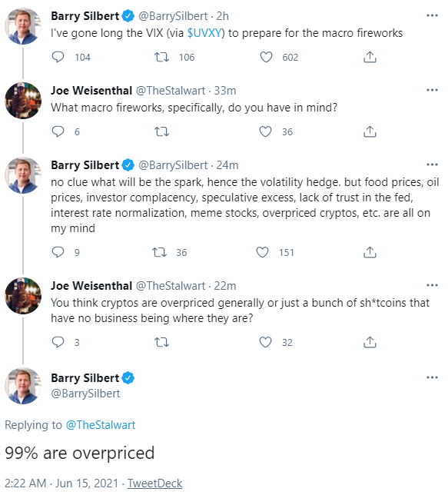Viewport: 448px width, 495px height.
Task: Like Barry Silbert's VIX tweet with 602 likes
Action: [266, 58]
